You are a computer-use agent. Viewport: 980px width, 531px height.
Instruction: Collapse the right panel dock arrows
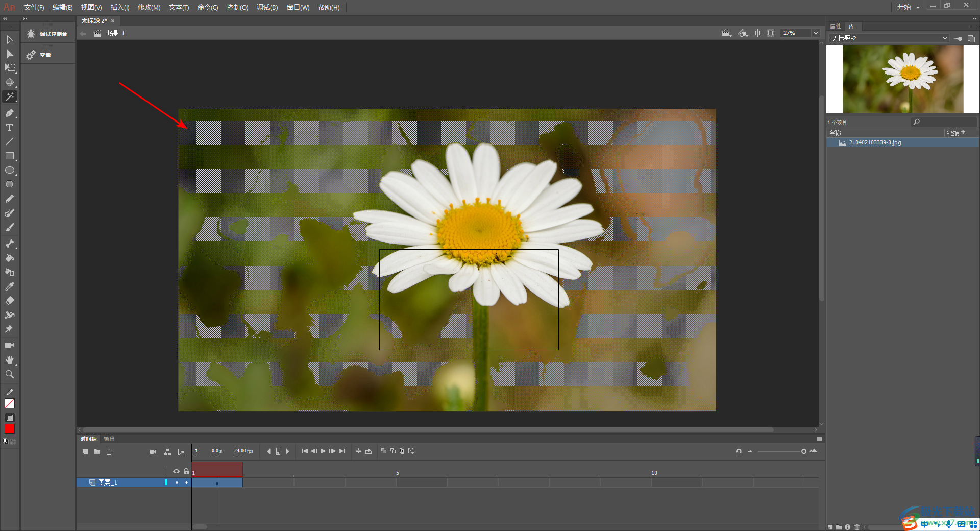(974, 19)
